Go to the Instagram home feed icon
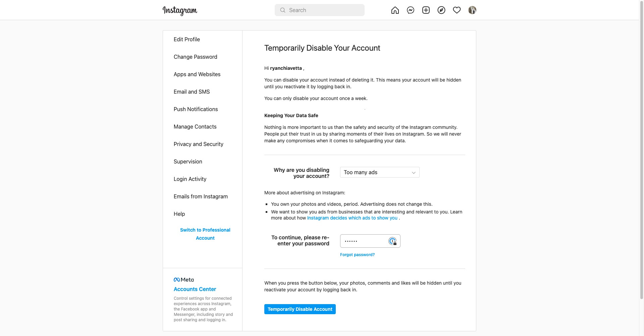The height and width of the screenshot is (336, 644). tap(395, 10)
